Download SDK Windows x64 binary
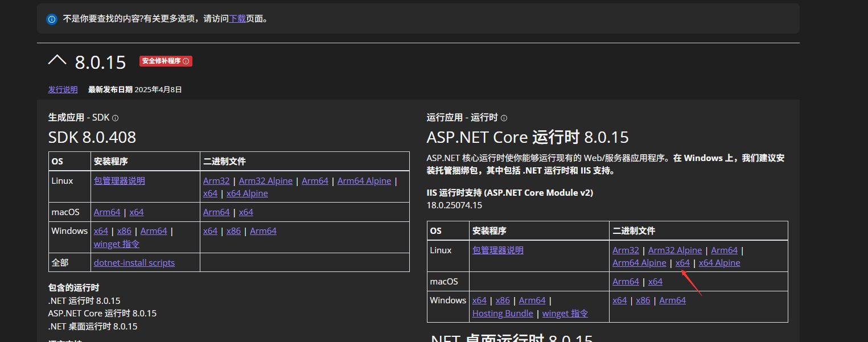Viewport: 868px width, 342px height. tap(210, 230)
